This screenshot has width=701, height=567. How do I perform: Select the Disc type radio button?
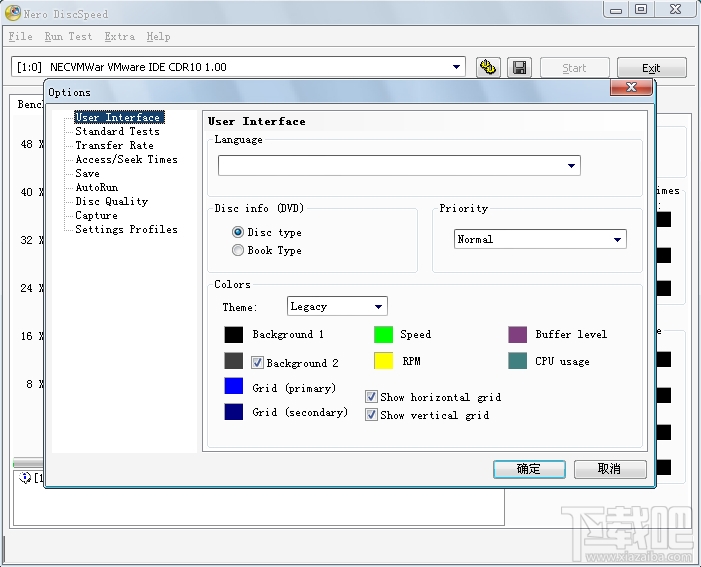[x=238, y=232]
